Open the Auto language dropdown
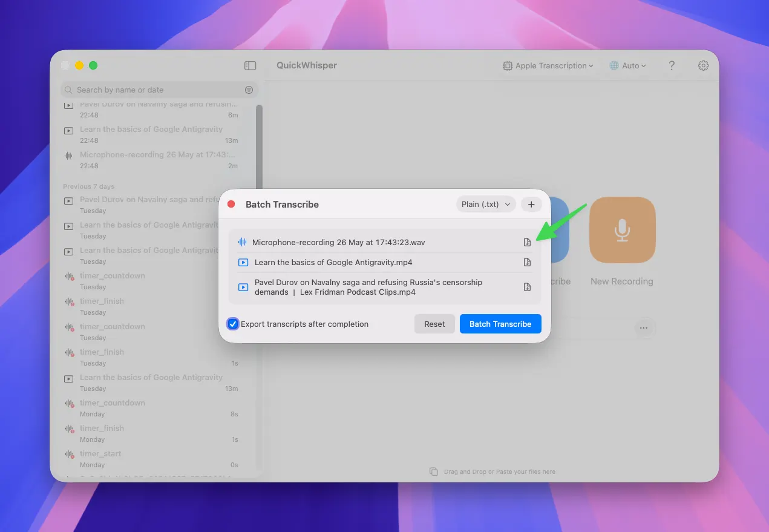 tap(628, 65)
